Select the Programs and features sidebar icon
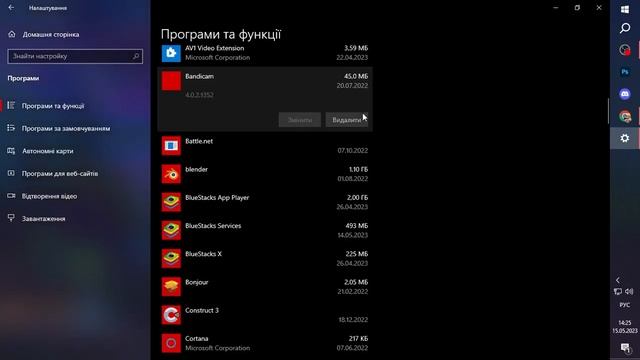The image size is (640, 360). [11, 106]
